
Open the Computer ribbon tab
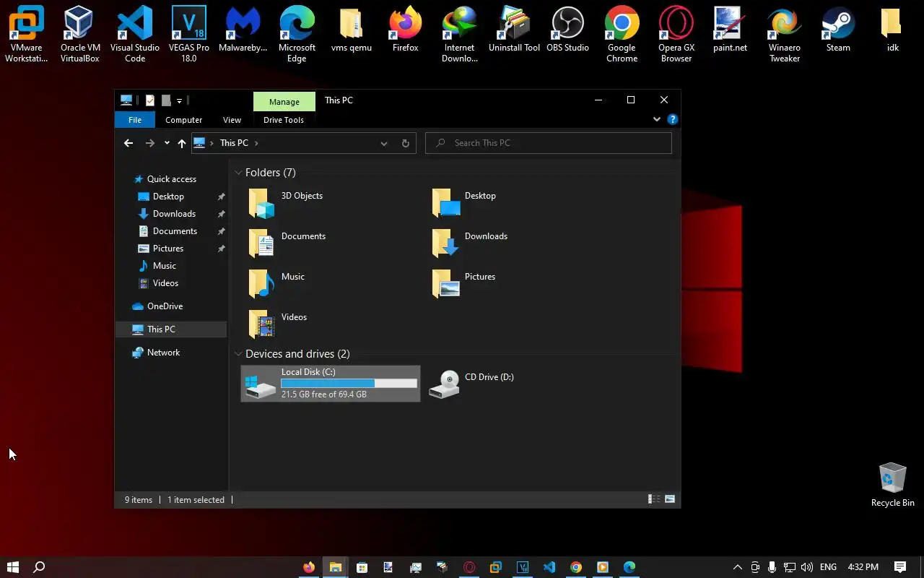(183, 120)
